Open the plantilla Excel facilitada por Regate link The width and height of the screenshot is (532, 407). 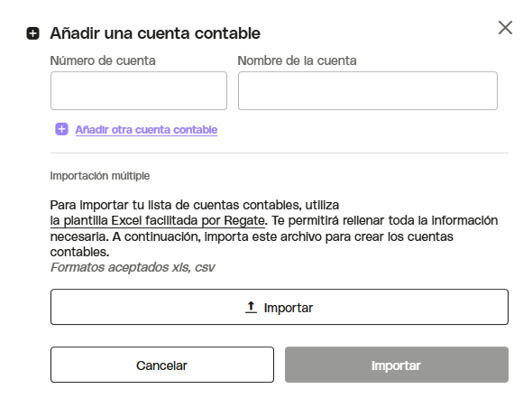tap(158, 220)
